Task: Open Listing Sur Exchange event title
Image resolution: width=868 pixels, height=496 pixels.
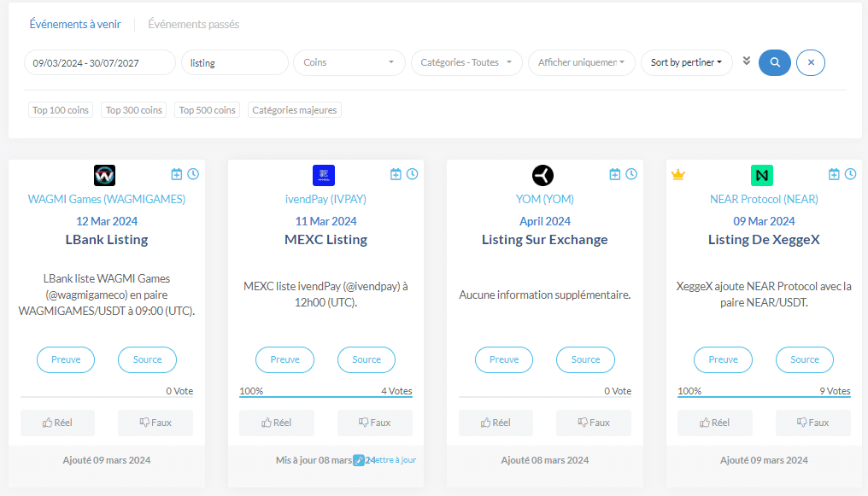Action: [545, 239]
